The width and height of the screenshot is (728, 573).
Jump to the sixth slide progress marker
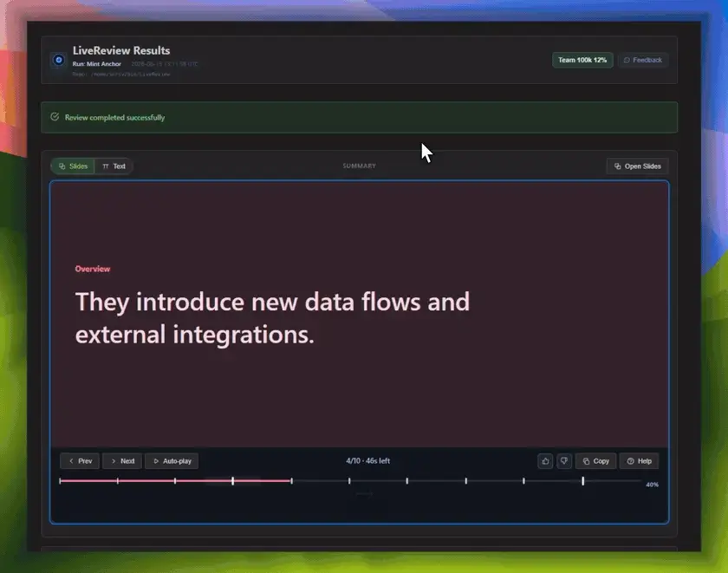[x=349, y=481]
